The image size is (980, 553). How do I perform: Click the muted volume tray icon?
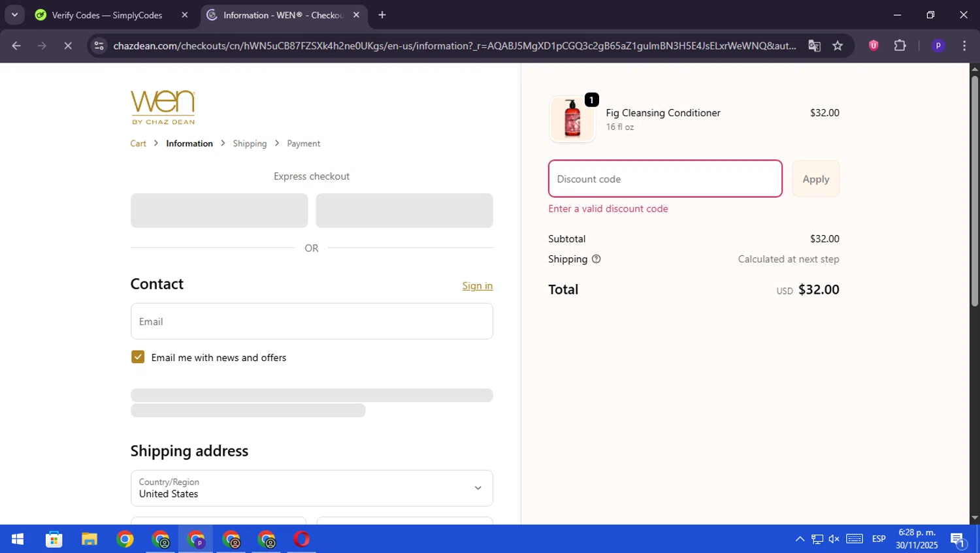[834, 539]
